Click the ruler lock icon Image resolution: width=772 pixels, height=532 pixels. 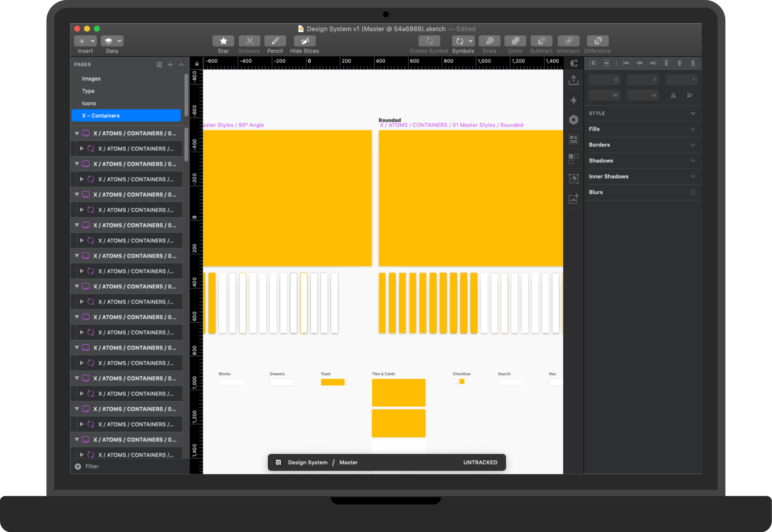tap(197, 63)
